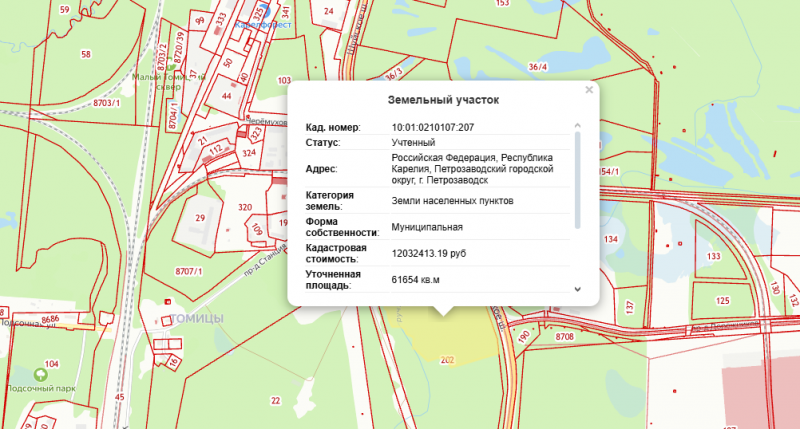The image size is (800, 429).
Task: Select parcel 125 on the map
Action: (723, 300)
